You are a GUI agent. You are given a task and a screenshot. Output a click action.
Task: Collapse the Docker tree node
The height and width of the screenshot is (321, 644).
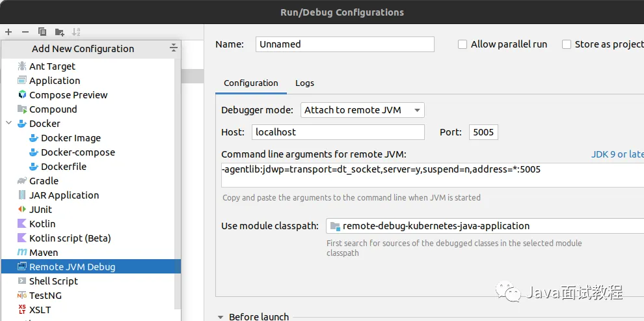[x=9, y=123]
